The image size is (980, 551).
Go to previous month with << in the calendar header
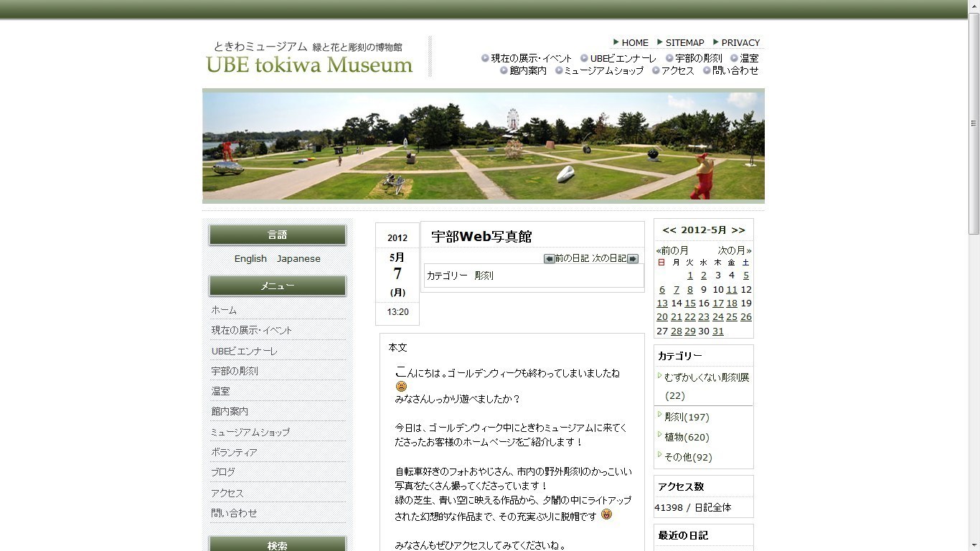pos(669,230)
